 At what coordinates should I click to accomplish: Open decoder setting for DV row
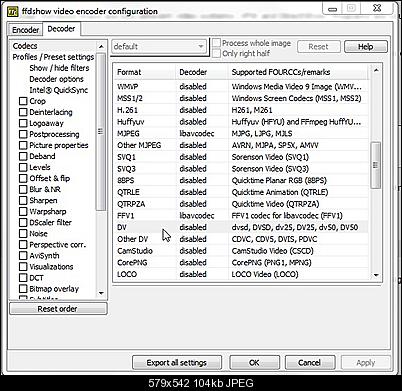[193, 227]
